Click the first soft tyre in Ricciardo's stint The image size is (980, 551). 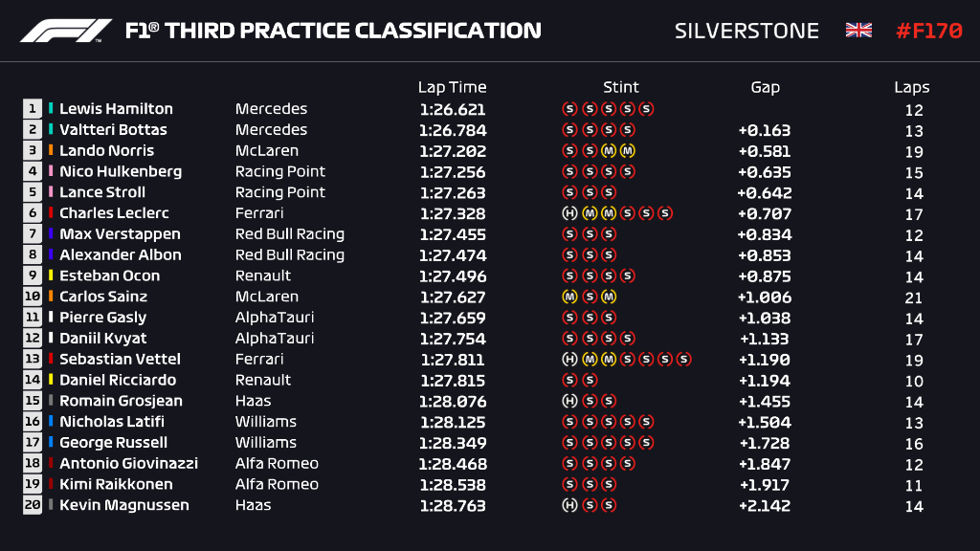tap(569, 380)
